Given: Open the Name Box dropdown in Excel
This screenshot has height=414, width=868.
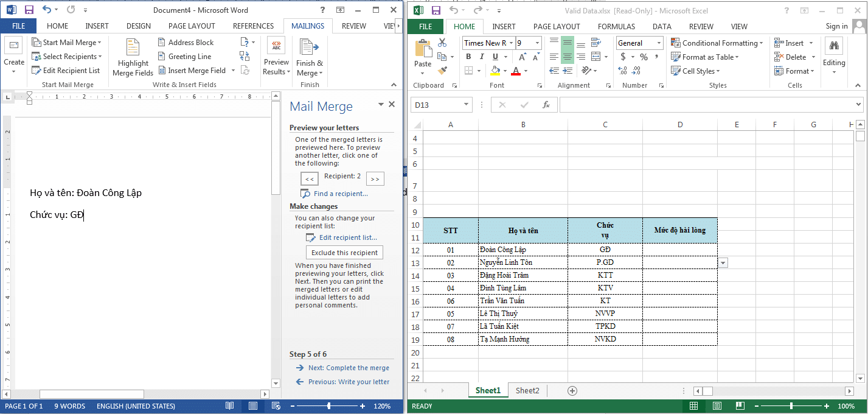Looking at the screenshot, I should 466,105.
